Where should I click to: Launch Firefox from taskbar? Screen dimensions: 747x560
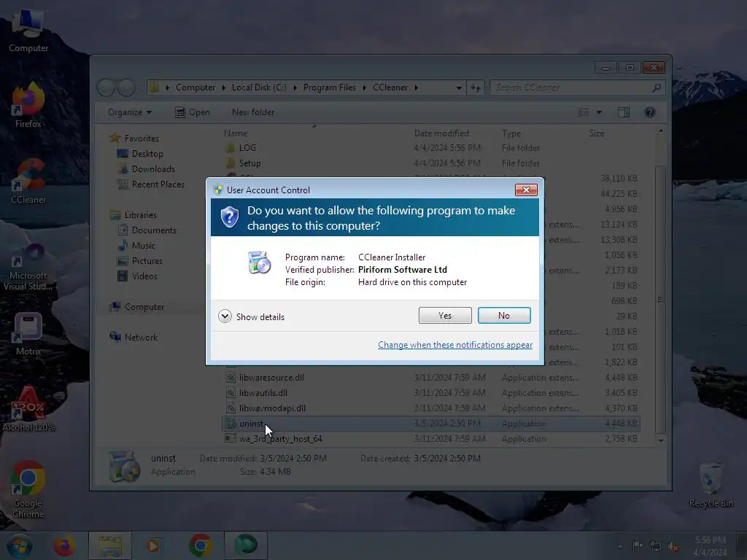pos(64,545)
